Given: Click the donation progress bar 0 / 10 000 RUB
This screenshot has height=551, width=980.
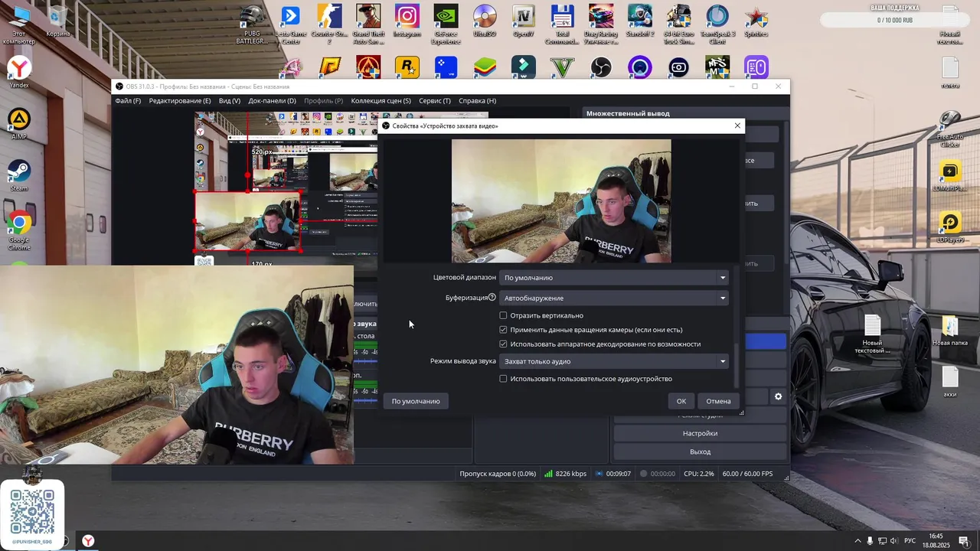Looking at the screenshot, I should coord(894,20).
